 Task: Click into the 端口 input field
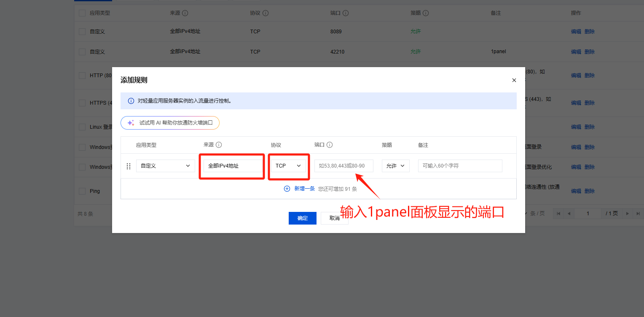click(343, 166)
